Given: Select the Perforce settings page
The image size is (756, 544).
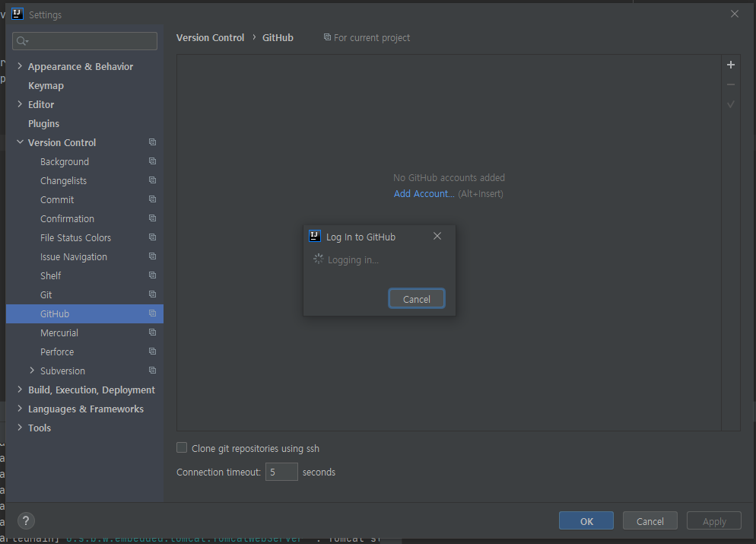Looking at the screenshot, I should tap(57, 352).
